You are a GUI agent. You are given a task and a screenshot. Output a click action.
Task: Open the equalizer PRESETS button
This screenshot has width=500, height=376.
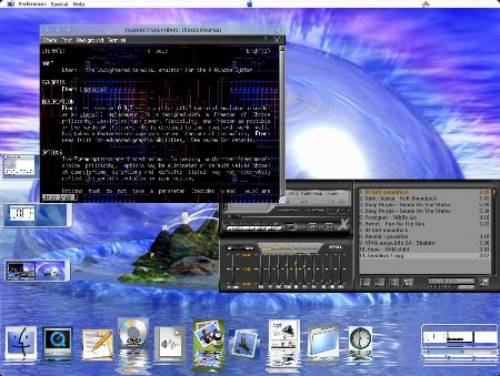pos(335,247)
